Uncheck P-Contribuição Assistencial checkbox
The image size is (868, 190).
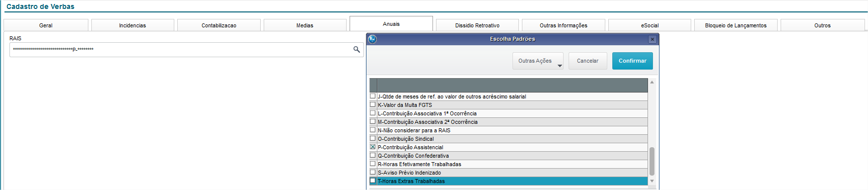click(373, 147)
